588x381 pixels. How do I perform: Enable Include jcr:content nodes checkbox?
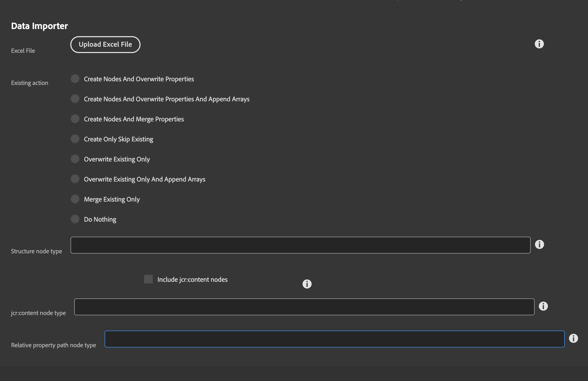click(148, 279)
